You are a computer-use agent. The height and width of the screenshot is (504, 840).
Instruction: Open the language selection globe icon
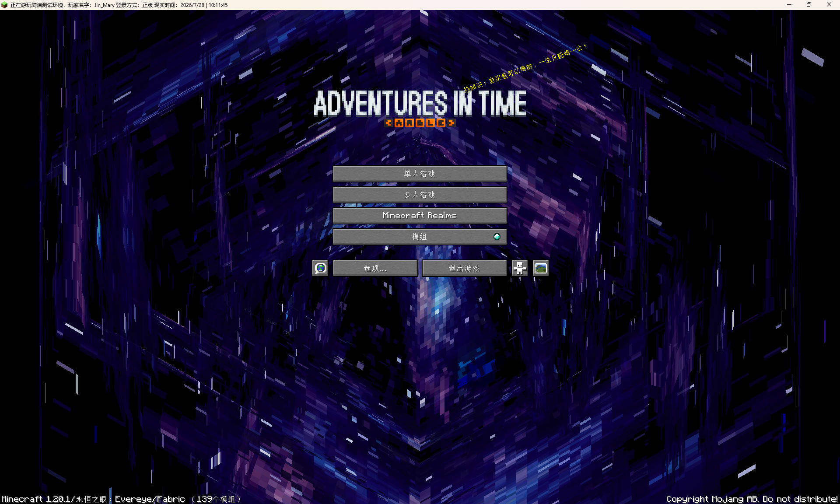click(x=320, y=268)
